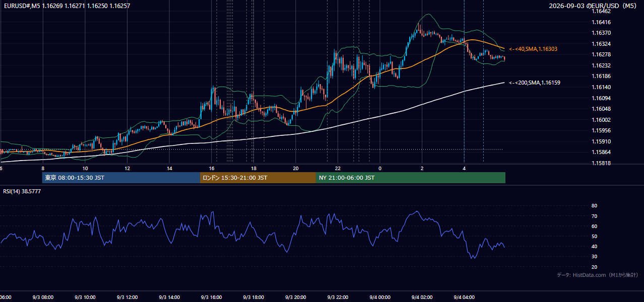
Task: Click RSI scale value 20
Action: pyautogui.click(x=594, y=267)
